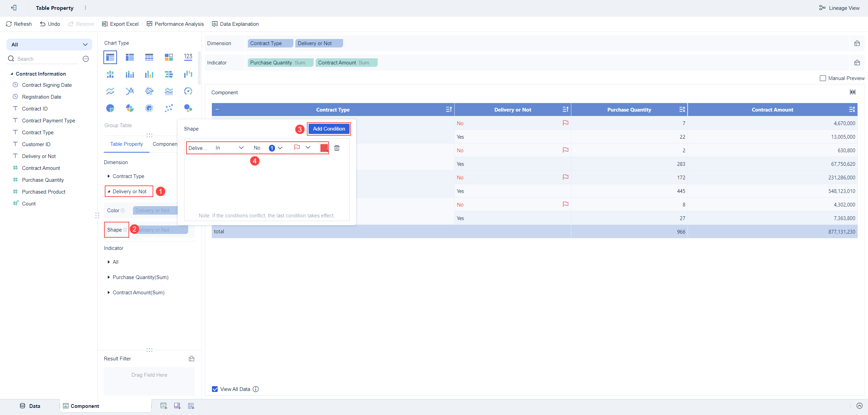The image size is (868, 415).
Task: Open the In operator dropdown
Action: pyautogui.click(x=230, y=148)
